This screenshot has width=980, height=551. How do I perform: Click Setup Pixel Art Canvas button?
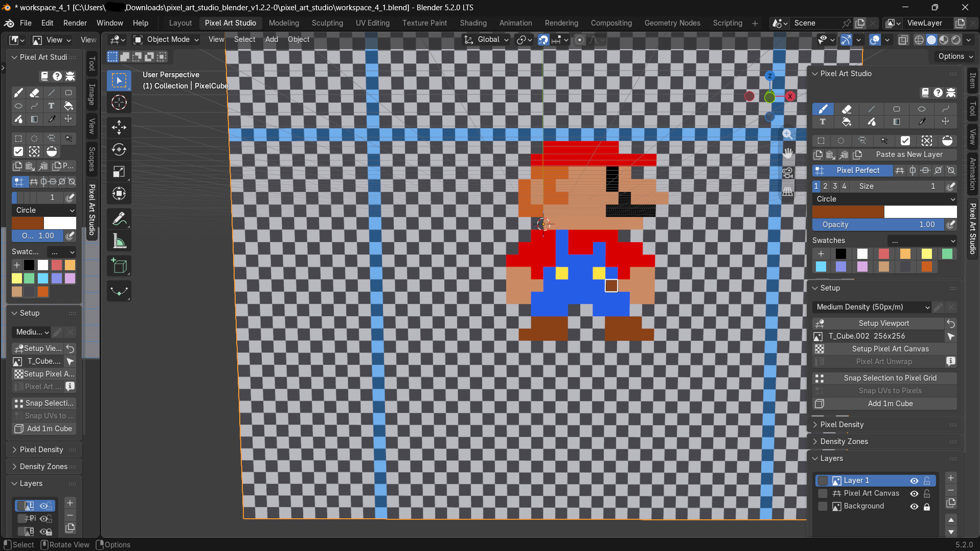[x=884, y=349]
